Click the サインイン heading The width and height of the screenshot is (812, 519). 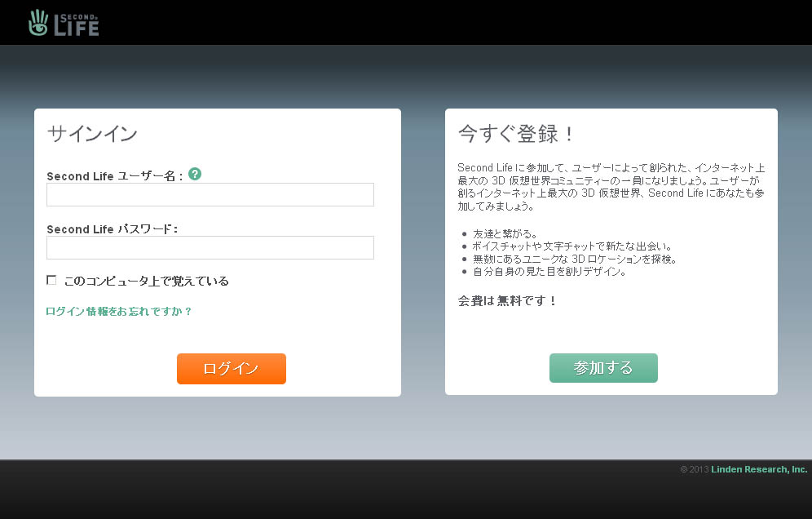(92, 134)
